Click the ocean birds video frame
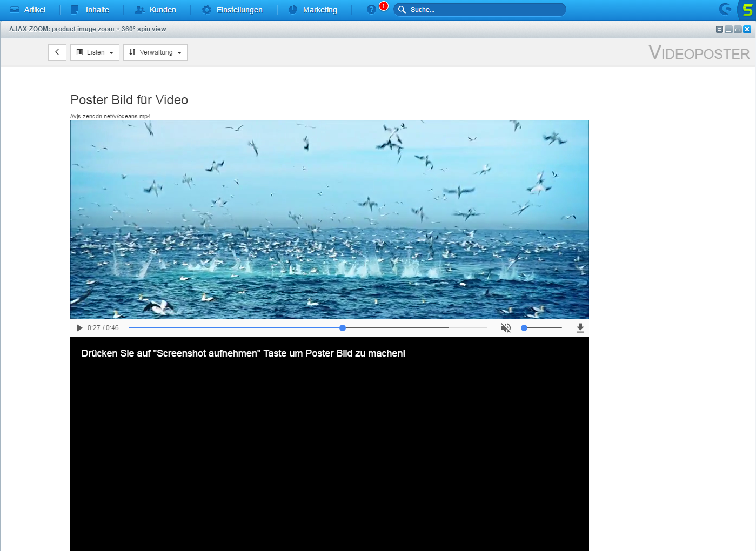 coord(330,220)
